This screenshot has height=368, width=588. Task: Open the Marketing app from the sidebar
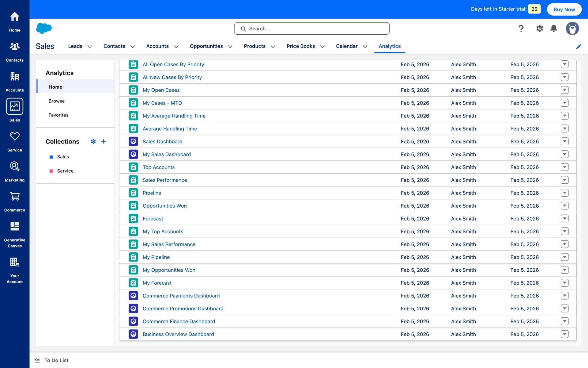(15, 171)
